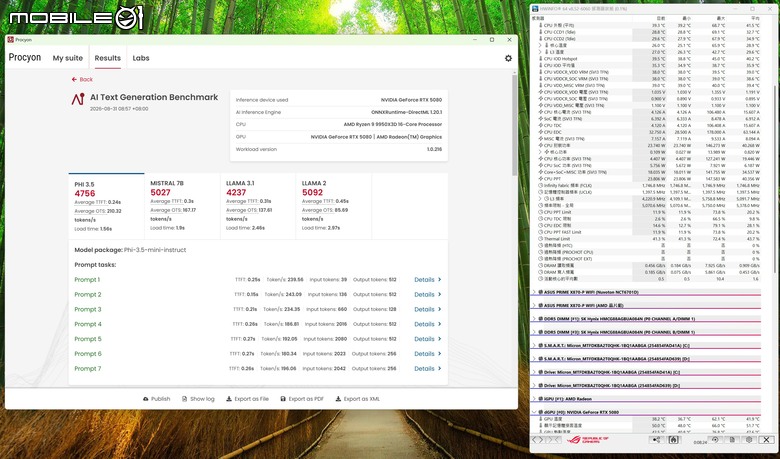780x459 pixels.
Task: Select CPU PPT sensor row
Action: (646, 179)
